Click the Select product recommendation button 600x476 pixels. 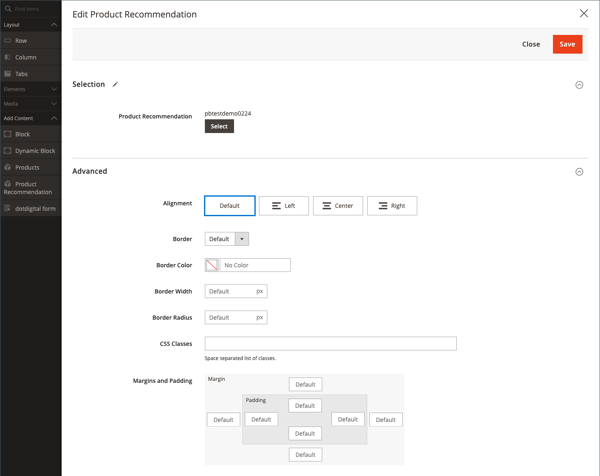click(219, 126)
